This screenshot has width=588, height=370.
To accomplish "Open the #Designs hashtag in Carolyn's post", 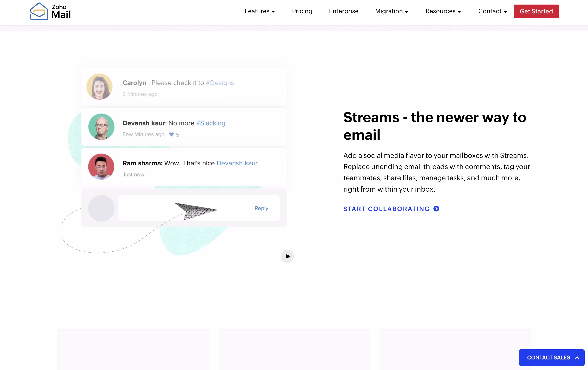I will [x=220, y=83].
